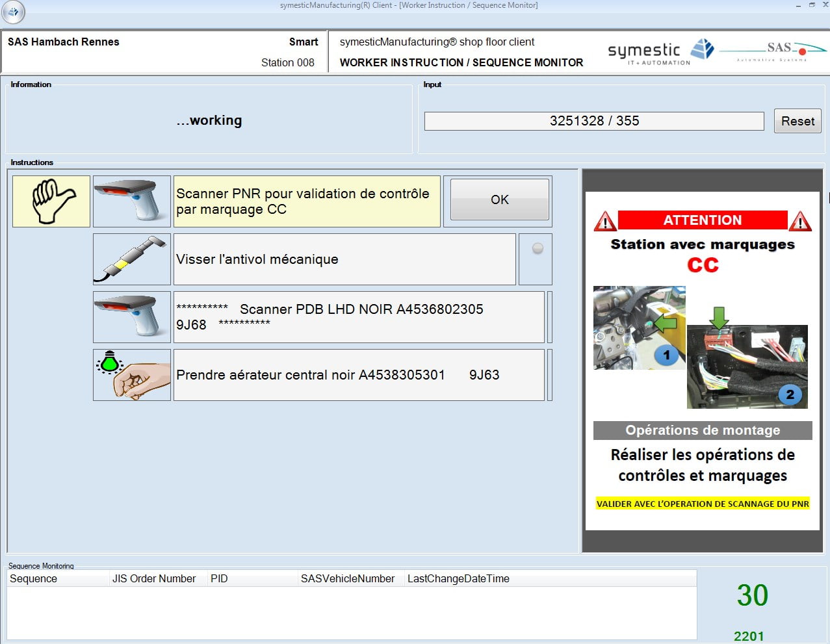Click the left red warning triangle icon
The image size is (830, 644).
[x=605, y=222]
